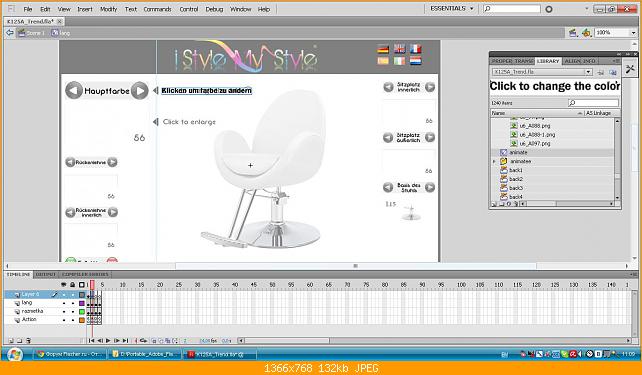The height and width of the screenshot is (375, 642).
Task: Click the purple color swatch of lang layer
Action: coord(82,303)
